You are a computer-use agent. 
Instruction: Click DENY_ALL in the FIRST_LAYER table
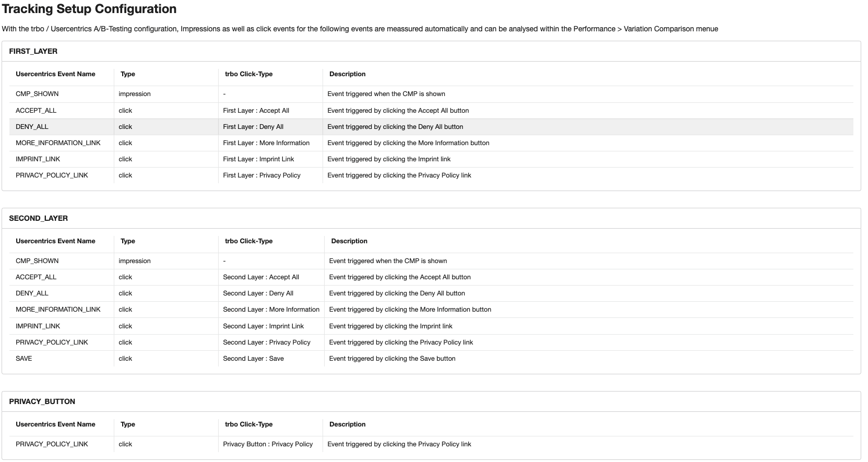32,127
